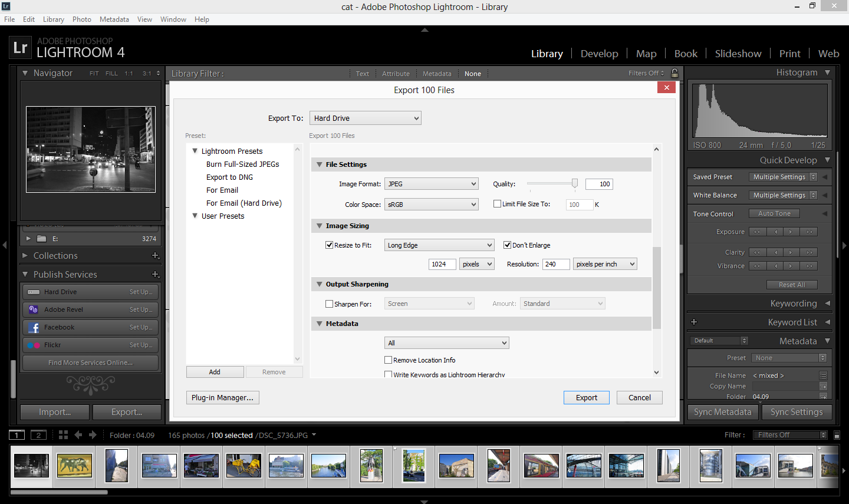Open the Slideshow module

(x=738, y=54)
